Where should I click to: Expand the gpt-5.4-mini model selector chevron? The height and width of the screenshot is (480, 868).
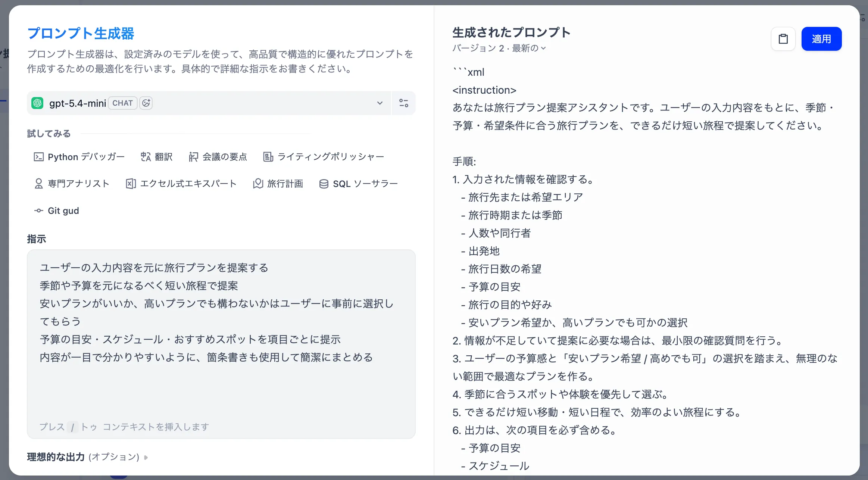380,103
